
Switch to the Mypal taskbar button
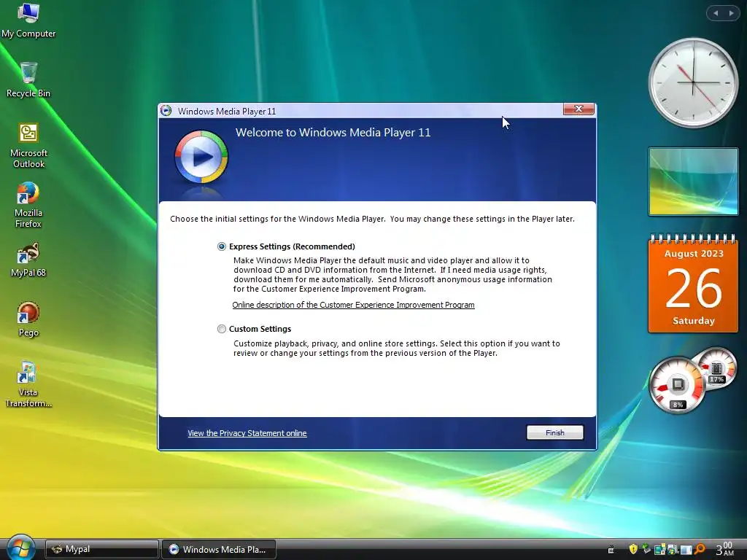(102, 549)
